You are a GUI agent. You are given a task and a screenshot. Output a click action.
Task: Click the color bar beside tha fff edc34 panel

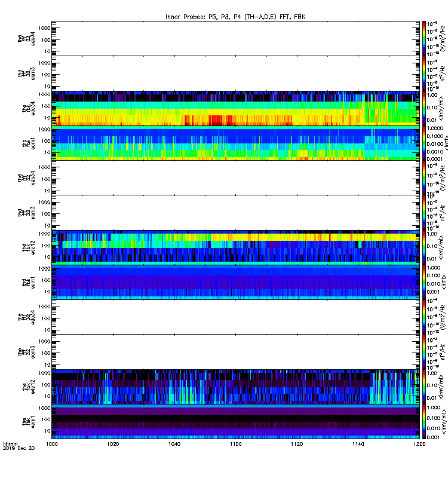[x=424, y=38]
